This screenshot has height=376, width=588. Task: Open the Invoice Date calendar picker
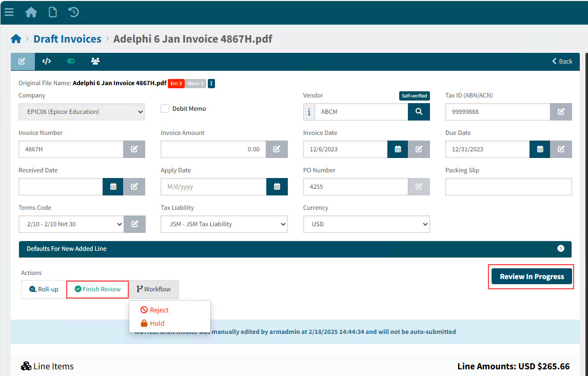coord(397,149)
